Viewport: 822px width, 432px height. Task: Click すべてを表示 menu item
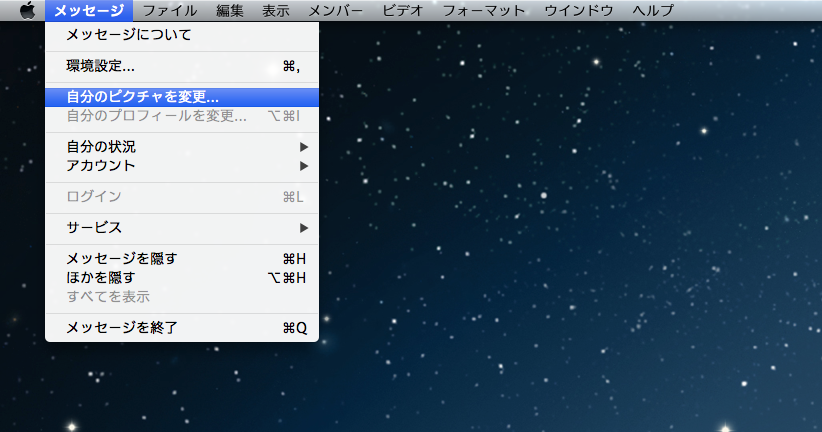coord(182,296)
